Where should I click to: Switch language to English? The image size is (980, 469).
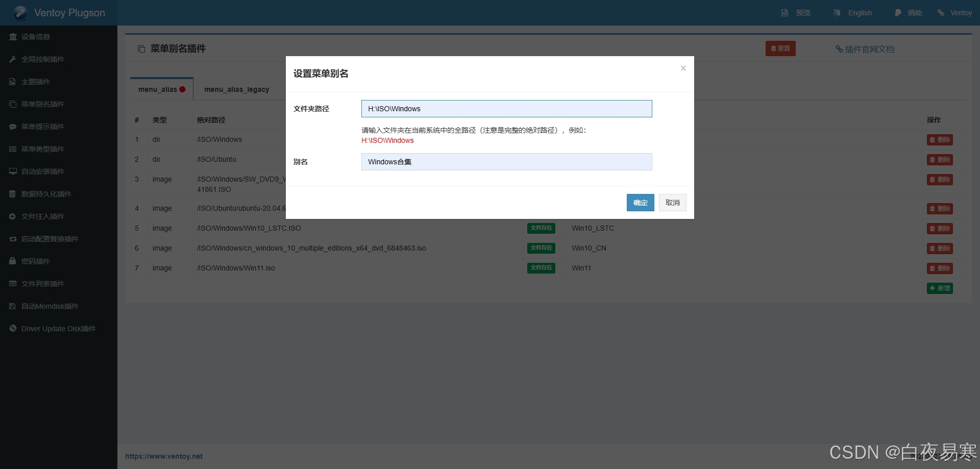860,13
